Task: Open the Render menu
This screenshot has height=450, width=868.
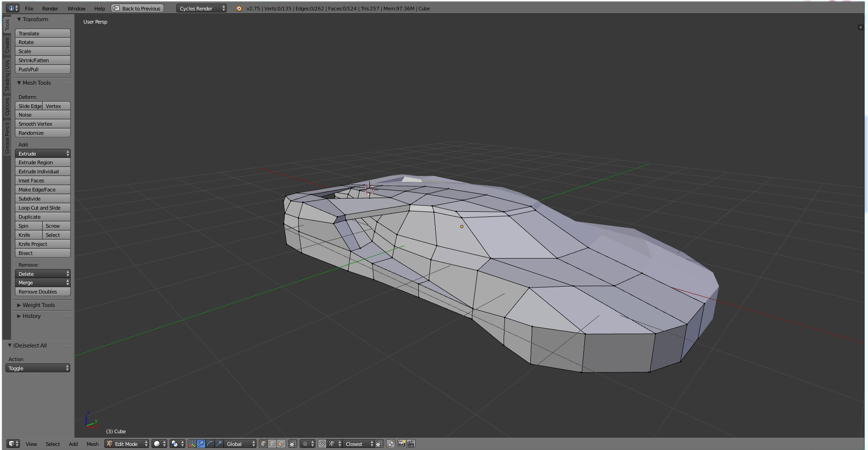Action: pyautogui.click(x=50, y=9)
